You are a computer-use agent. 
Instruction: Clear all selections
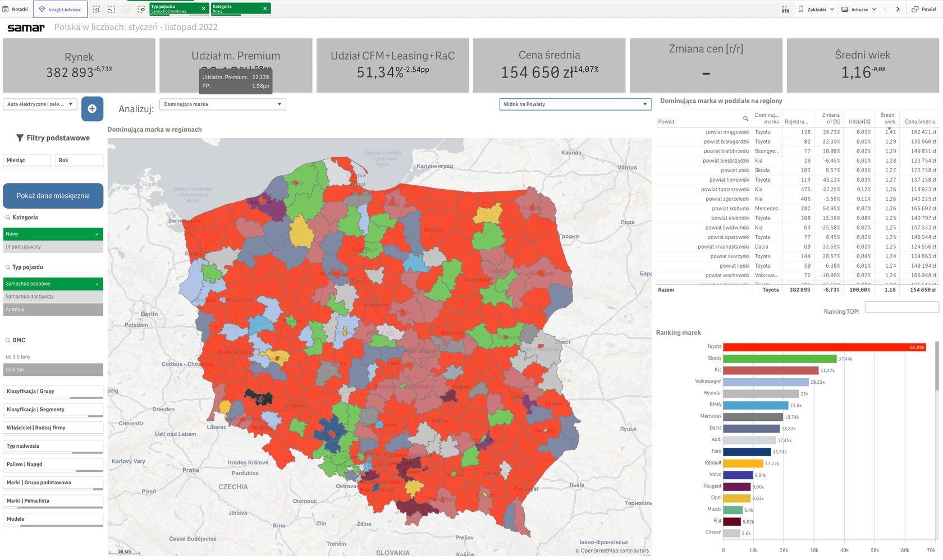tap(141, 9)
